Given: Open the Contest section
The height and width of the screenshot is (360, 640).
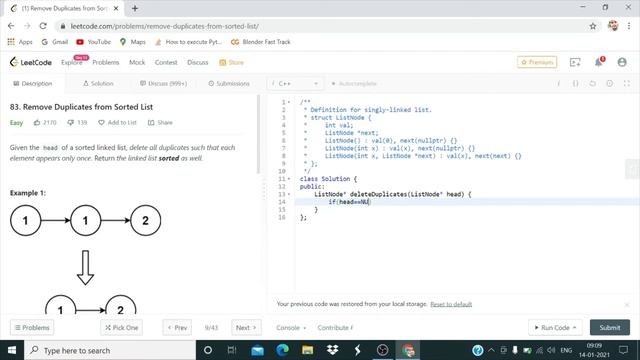Looking at the screenshot, I should [166, 62].
